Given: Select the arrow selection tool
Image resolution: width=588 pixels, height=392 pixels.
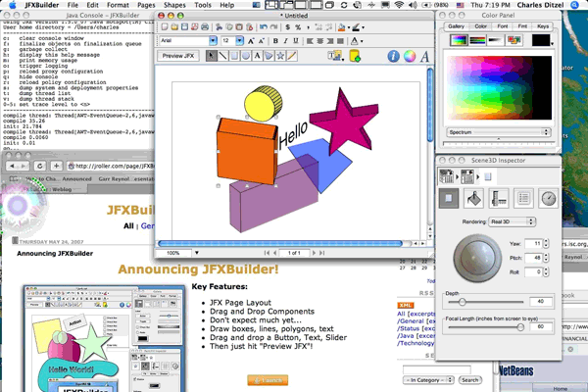Looking at the screenshot, I should [x=211, y=56].
